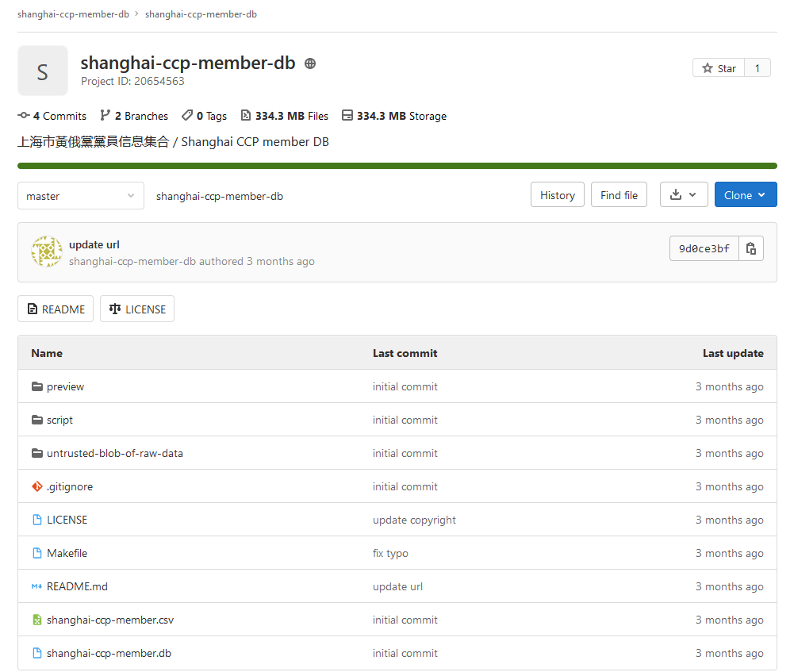Click 'Shanghai CCP member DB' description text
This screenshot has width=794, height=672.
click(x=255, y=142)
